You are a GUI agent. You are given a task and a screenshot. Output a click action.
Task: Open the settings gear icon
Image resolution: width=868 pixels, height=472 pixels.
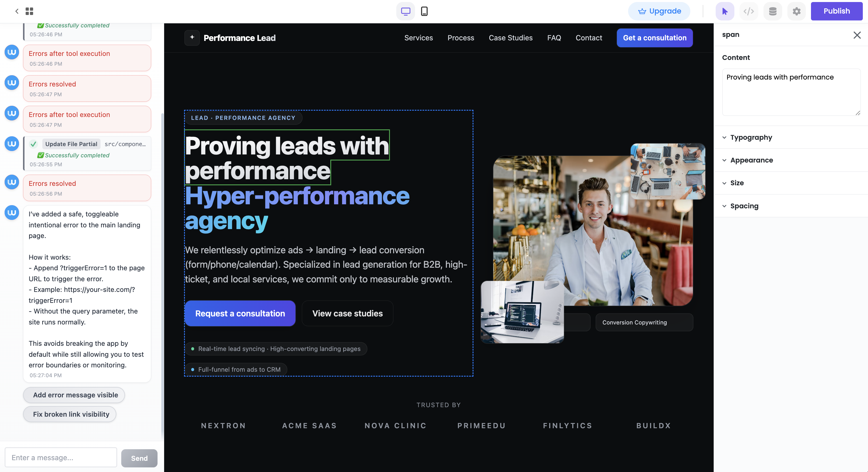[x=796, y=11]
